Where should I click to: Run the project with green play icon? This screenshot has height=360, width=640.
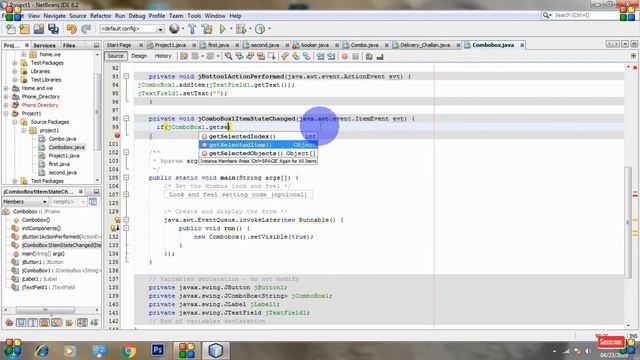click(x=222, y=29)
